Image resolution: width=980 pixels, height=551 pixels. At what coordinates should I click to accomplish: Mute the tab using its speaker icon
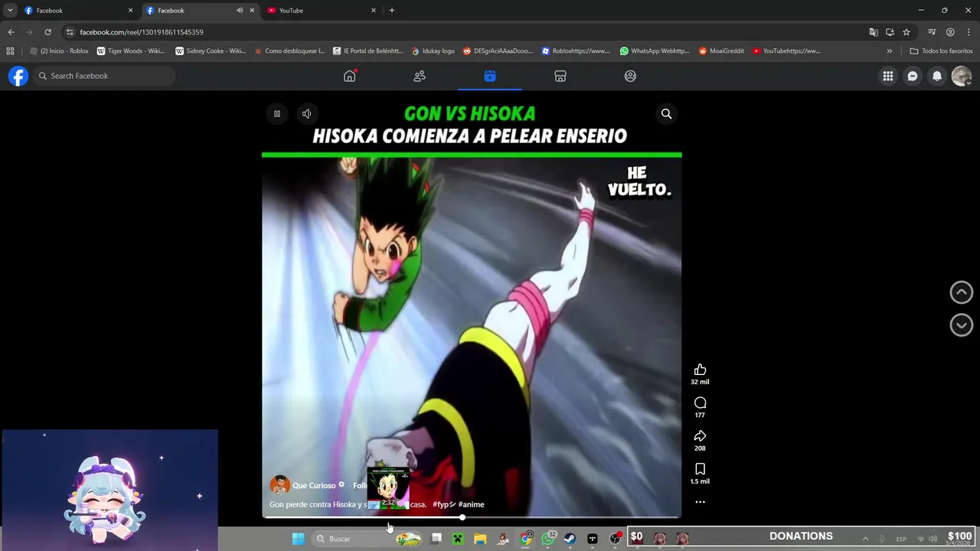click(x=240, y=11)
